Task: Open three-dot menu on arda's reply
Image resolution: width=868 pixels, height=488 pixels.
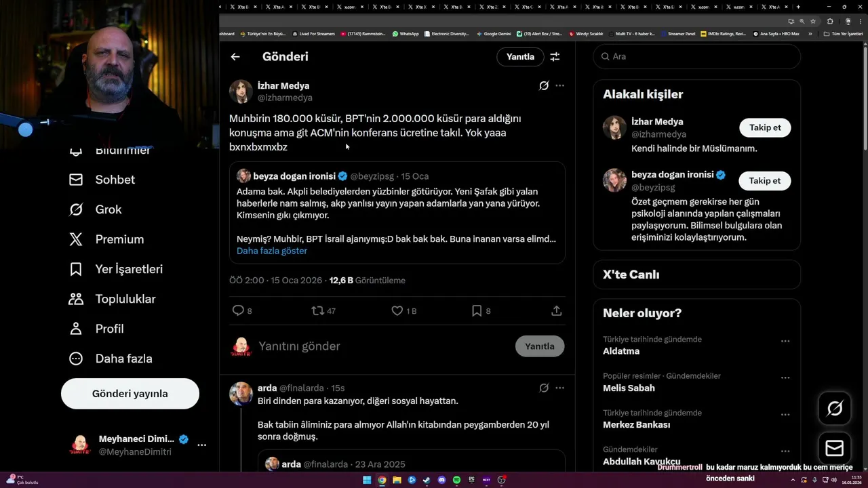Action: coord(559,388)
